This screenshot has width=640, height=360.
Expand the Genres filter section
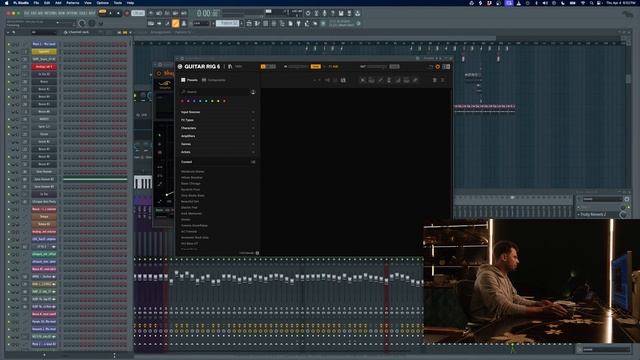218,144
